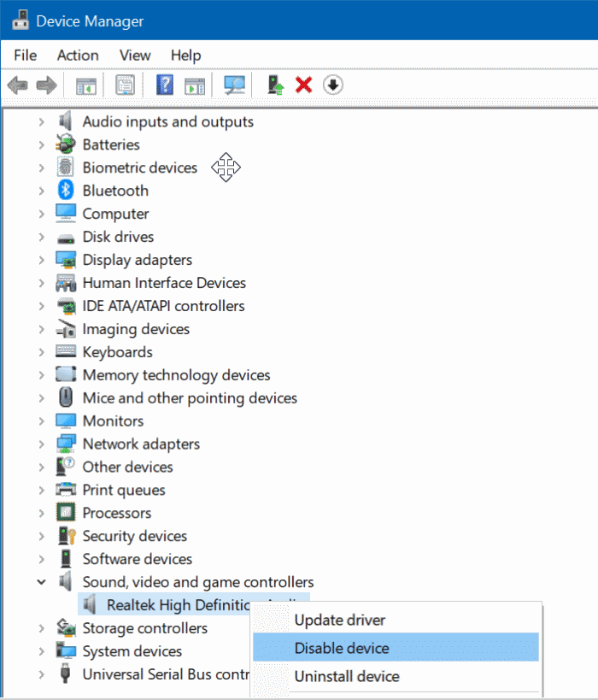Viewport: 598px width, 700px height.
Task: Open the View menu
Action: 135,56
